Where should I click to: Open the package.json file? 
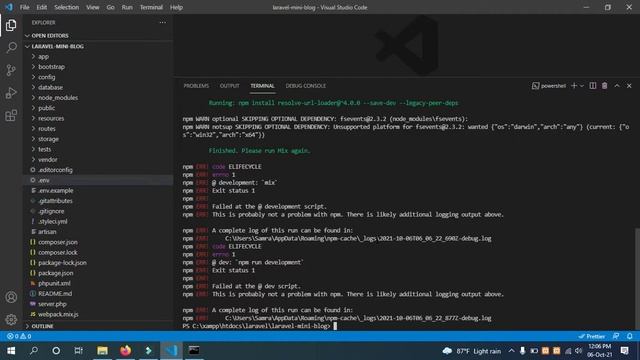click(98, 273)
